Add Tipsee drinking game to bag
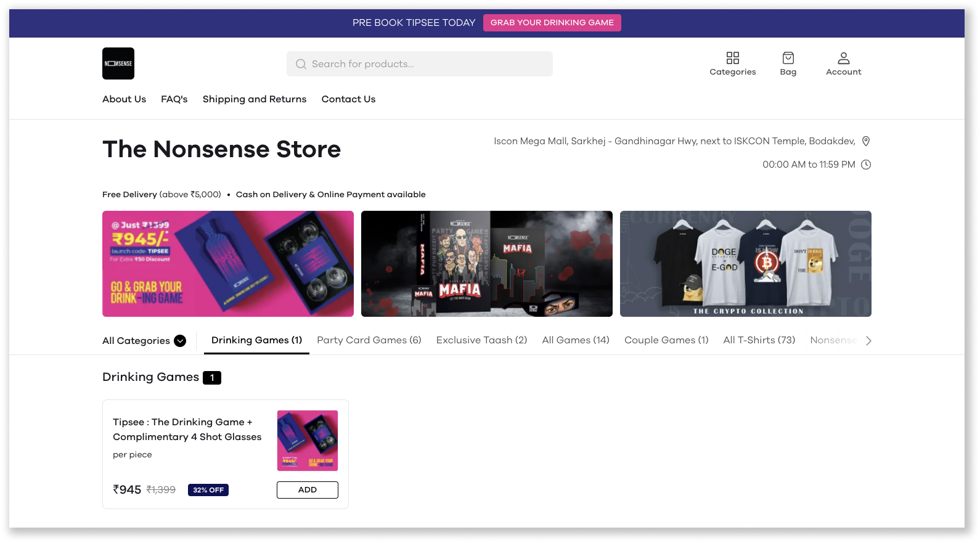 pyautogui.click(x=308, y=490)
